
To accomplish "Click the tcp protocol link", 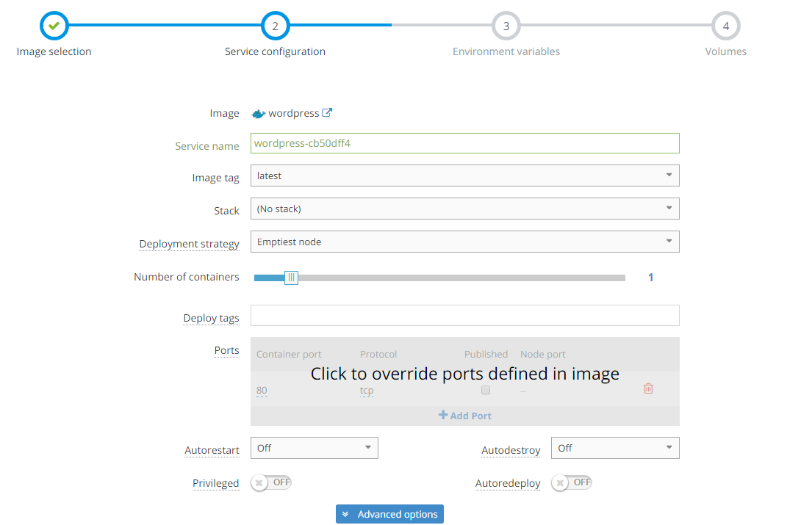I will (x=367, y=391).
